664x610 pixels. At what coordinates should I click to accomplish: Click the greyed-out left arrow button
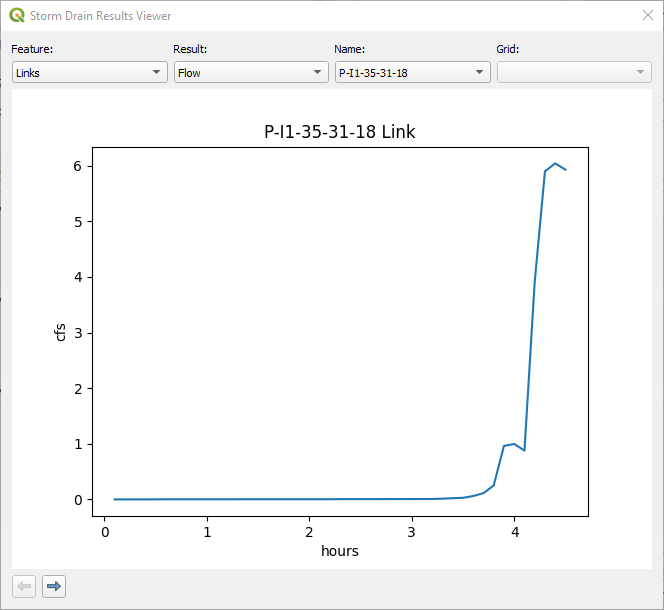pos(25,586)
